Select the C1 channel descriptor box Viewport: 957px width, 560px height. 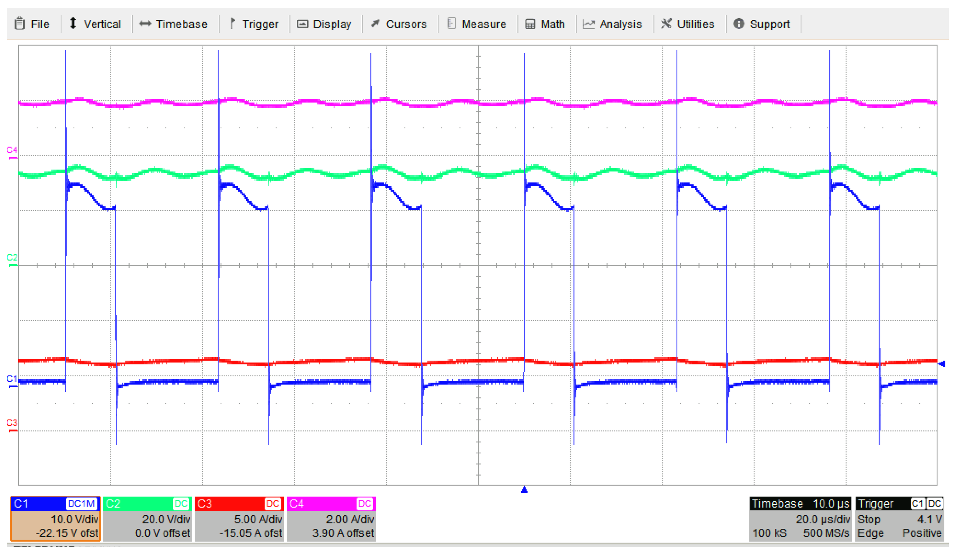pos(56,519)
